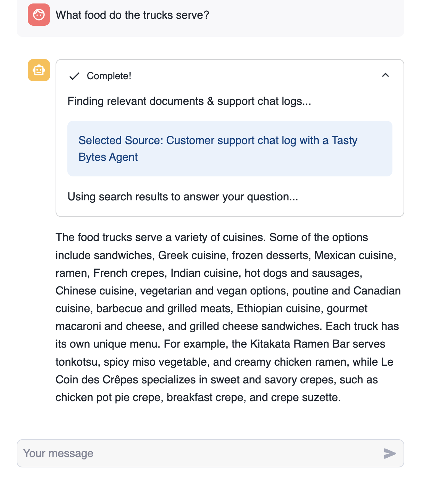Image resolution: width=448 pixels, height=482 pixels.
Task: Click the red user avatar icon
Action: 39,15
